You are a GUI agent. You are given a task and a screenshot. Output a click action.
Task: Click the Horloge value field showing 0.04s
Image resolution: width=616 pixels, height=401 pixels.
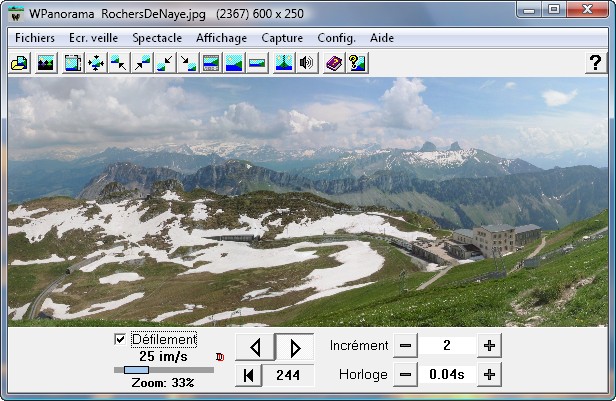coord(447,375)
